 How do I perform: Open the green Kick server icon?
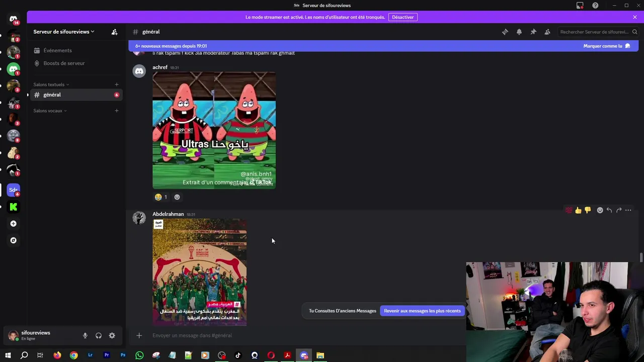click(14, 207)
